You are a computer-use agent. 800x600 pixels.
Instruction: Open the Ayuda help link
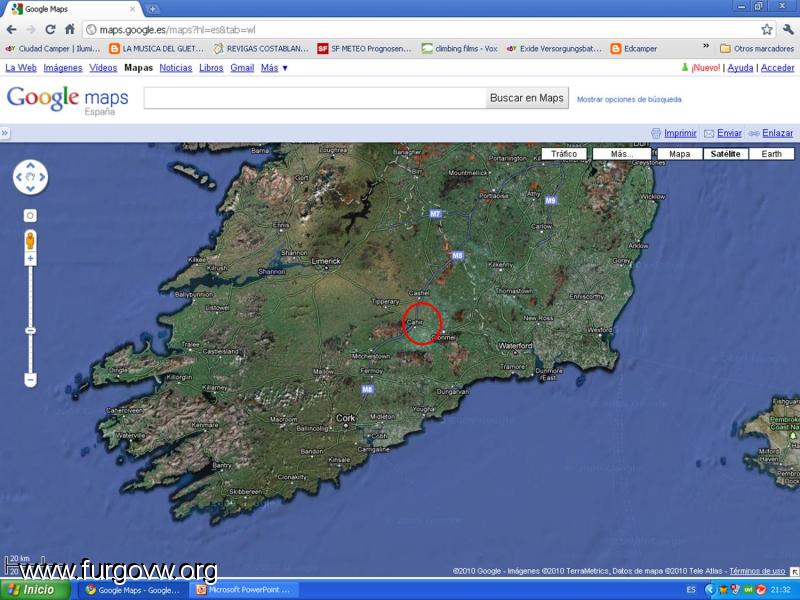click(740, 68)
